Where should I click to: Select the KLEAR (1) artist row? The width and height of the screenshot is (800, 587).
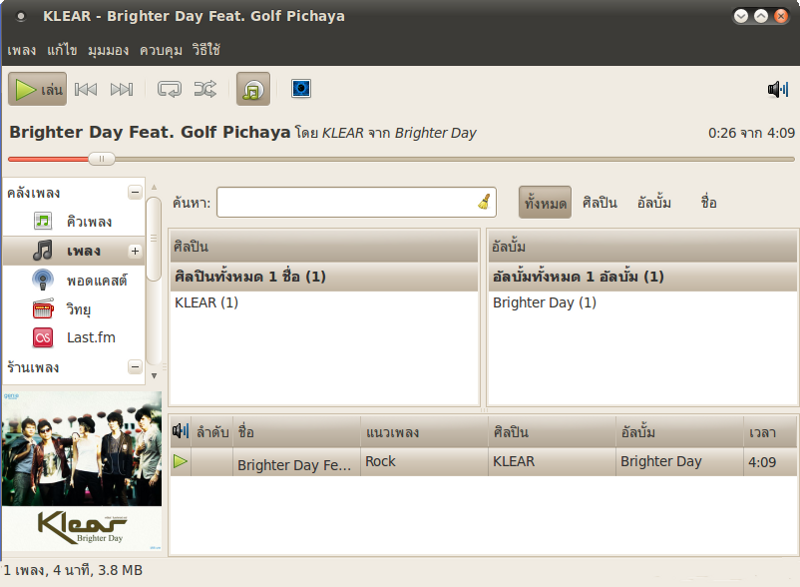324,303
